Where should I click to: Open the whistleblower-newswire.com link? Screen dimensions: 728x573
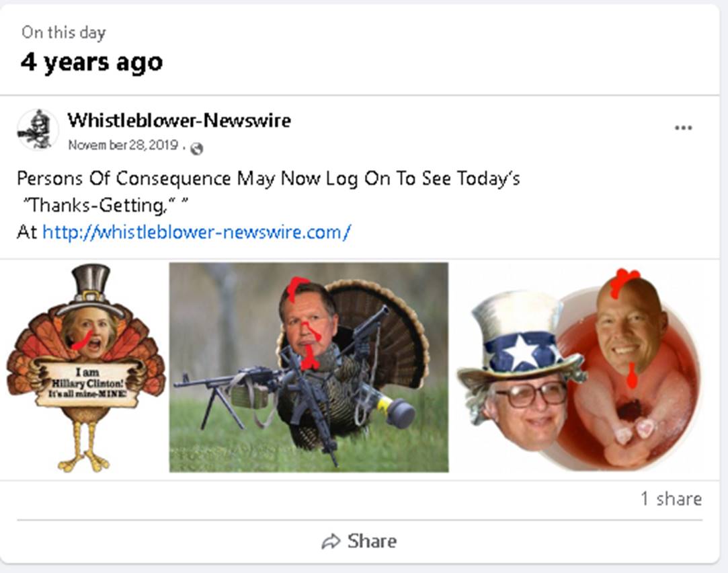coord(196,232)
